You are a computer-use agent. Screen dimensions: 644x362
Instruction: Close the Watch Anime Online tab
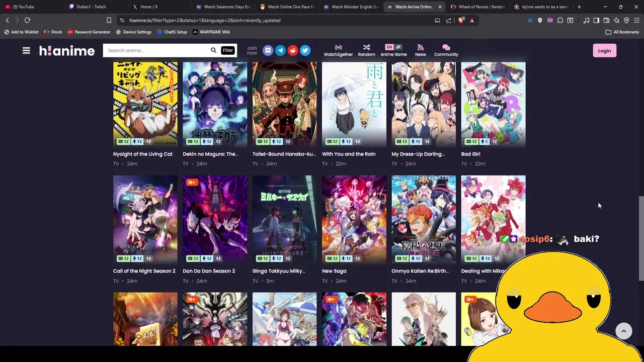tap(440, 7)
